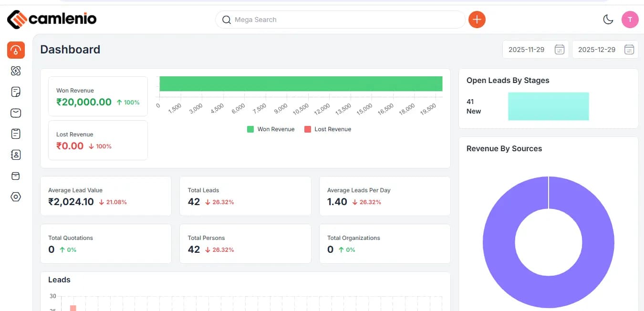The image size is (644, 311).
Task: Open the Mail envelope icon in the sidebar
Action: tap(16, 113)
